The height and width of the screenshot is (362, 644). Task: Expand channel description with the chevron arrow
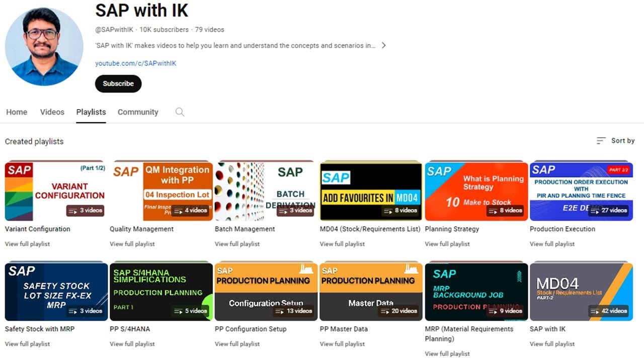click(383, 45)
